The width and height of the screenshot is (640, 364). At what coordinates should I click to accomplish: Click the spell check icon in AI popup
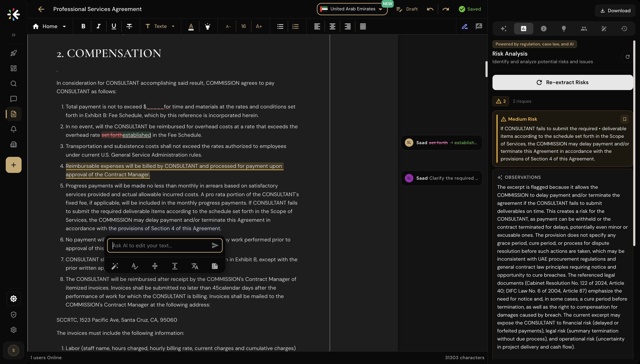(x=135, y=266)
